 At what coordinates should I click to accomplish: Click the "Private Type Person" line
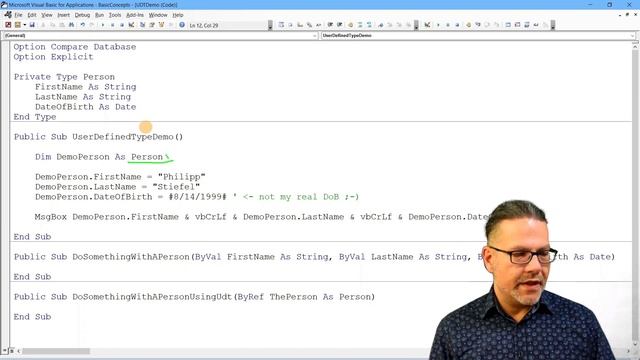(x=64, y=77)
